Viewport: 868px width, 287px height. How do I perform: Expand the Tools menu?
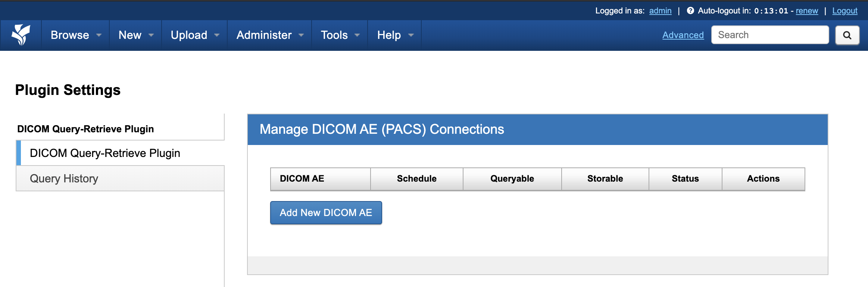click(340, 35)
